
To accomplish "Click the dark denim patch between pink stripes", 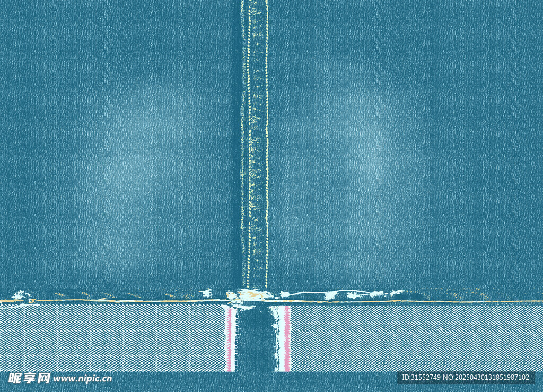I will pos(256,339).
